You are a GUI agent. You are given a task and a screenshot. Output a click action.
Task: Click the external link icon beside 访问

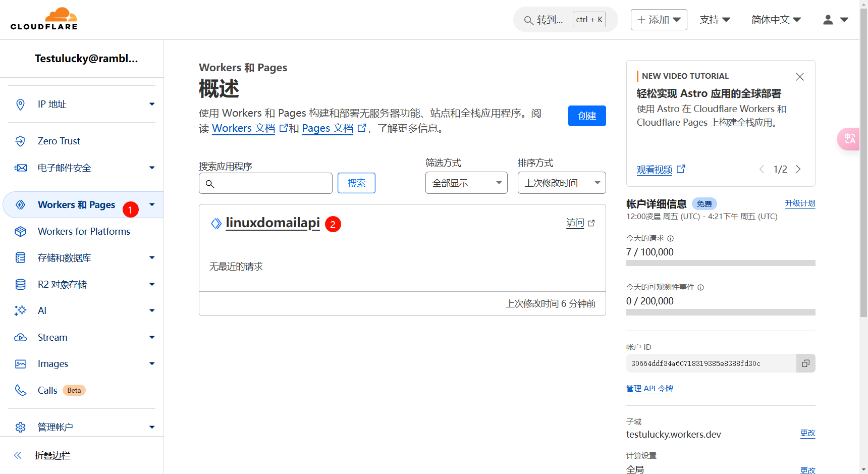591,223
